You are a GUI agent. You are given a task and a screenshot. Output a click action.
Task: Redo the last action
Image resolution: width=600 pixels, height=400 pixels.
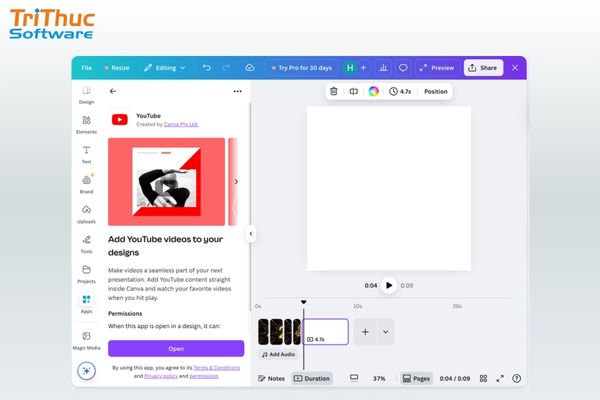pos(226,68)
